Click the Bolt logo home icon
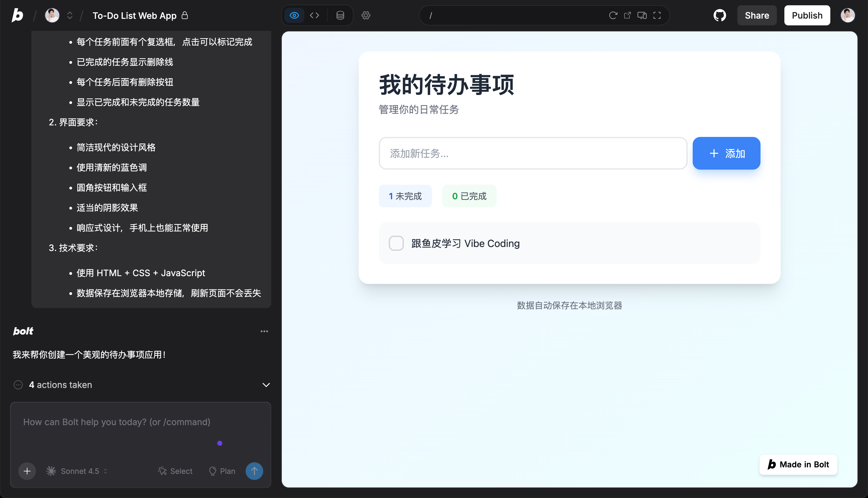Screen dimensions: 868x498 pyautogui.click(x=17, y=15)
